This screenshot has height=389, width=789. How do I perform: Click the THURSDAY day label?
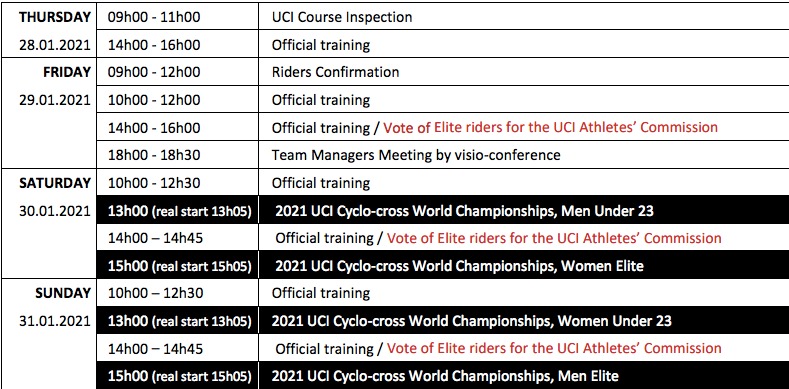(55, 17)
